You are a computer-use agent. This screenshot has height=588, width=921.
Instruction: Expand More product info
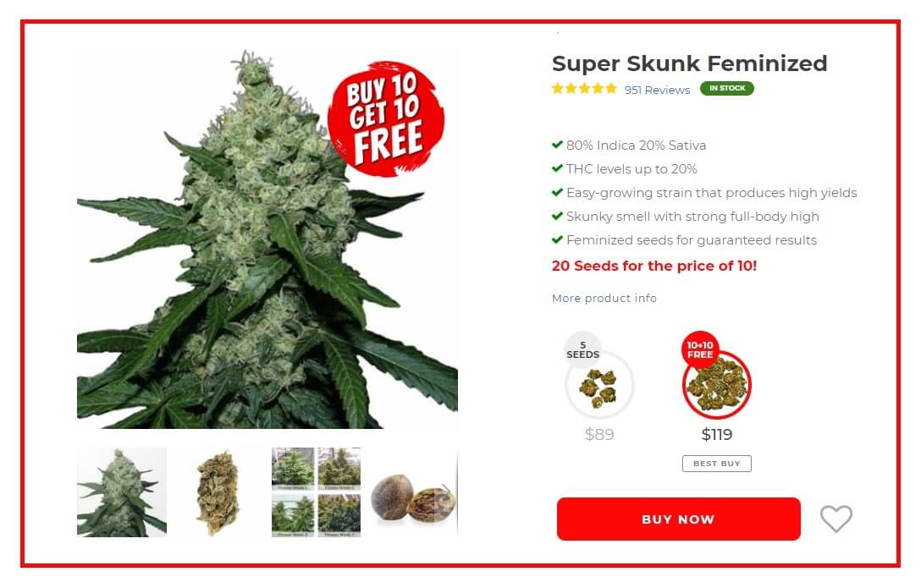click(x=604, y=298)
